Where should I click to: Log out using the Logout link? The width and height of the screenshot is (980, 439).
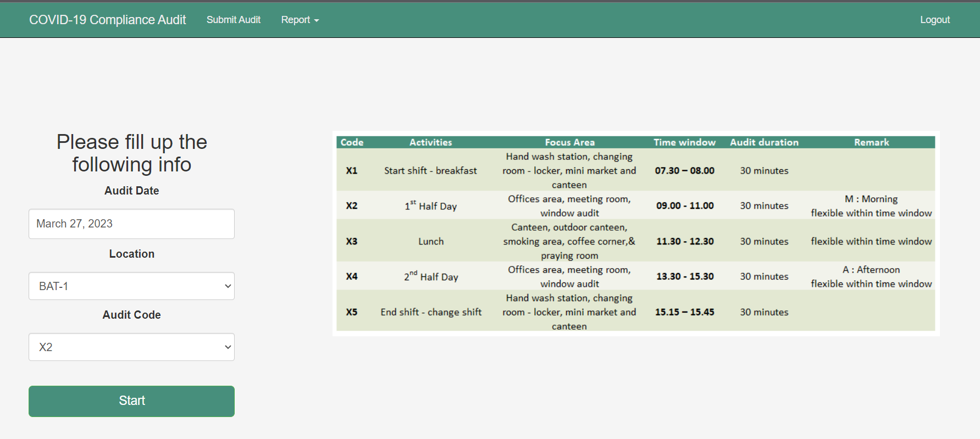click(934, 20)
